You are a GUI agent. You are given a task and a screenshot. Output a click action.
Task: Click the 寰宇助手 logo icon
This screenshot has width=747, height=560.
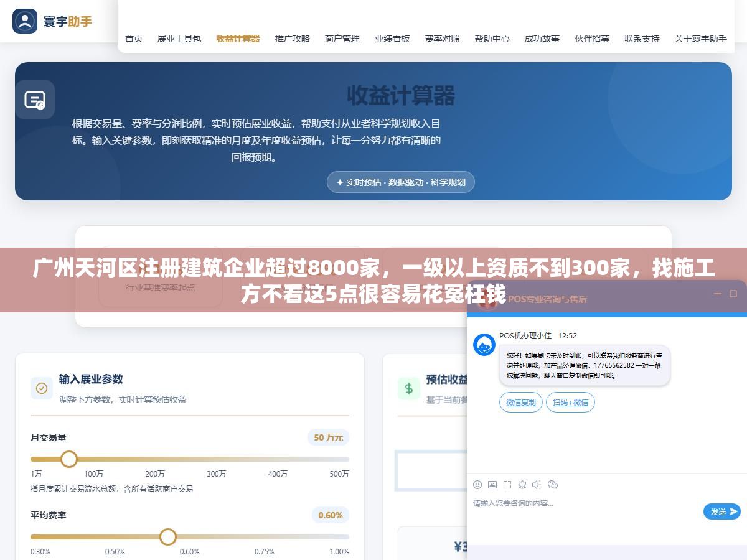[x=25, y=21]
